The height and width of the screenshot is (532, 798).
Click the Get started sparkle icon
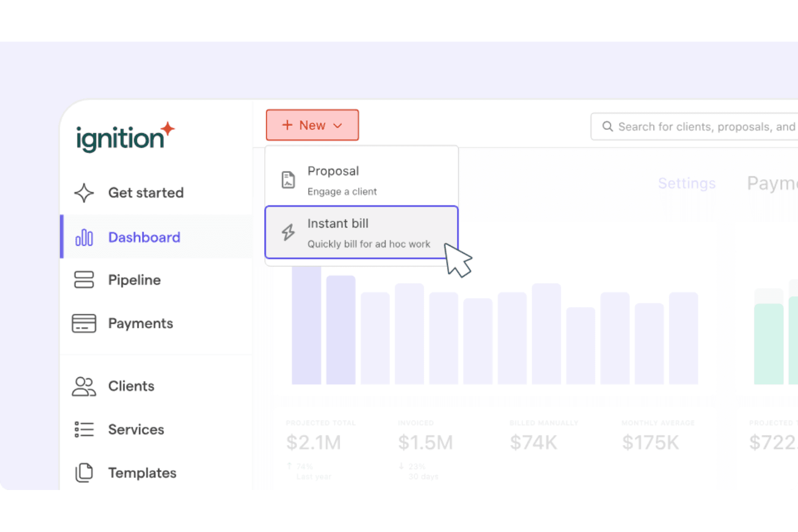[x=84, y=193]
